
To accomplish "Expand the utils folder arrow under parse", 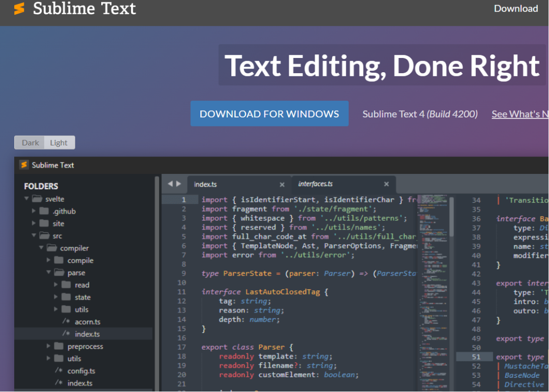I will coord(56,309).
